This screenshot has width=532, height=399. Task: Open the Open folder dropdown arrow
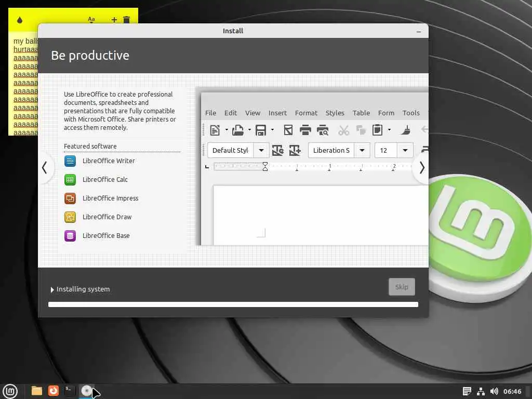[x=249, y=130]
